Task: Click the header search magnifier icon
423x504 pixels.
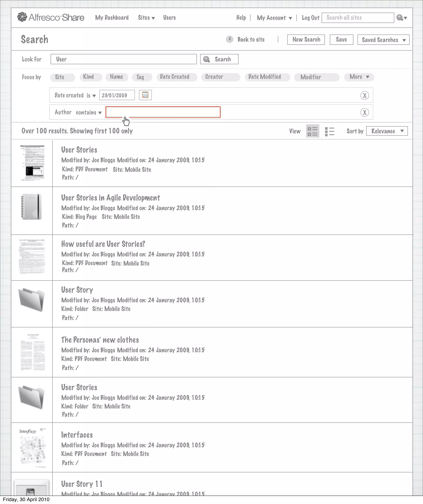Action: coord(399,18)
